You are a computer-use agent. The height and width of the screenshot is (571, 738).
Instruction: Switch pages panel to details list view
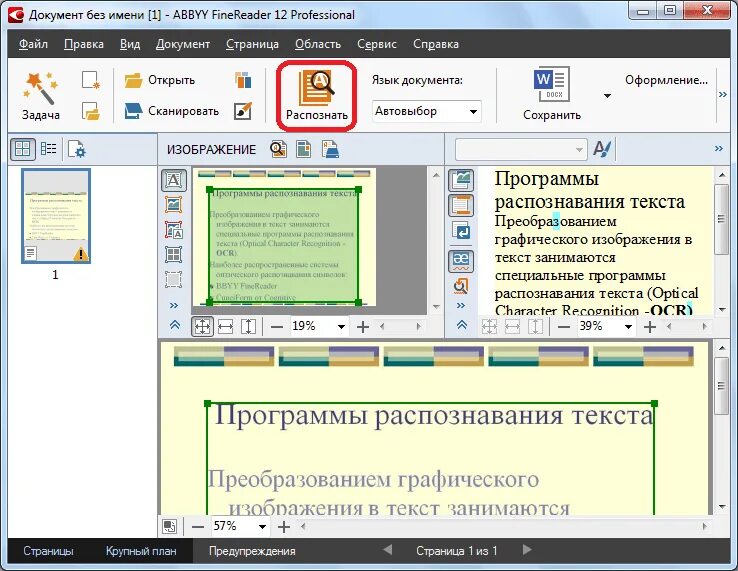click(48, 149)
